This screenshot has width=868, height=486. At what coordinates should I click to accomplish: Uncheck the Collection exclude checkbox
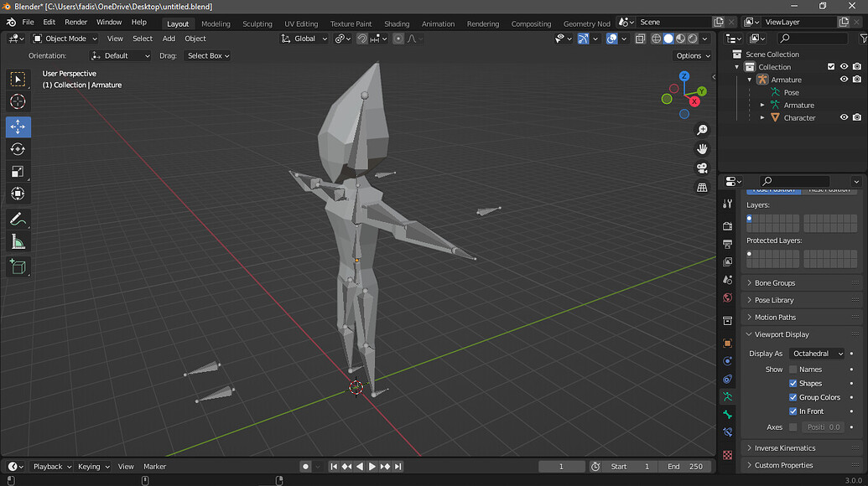831,66
